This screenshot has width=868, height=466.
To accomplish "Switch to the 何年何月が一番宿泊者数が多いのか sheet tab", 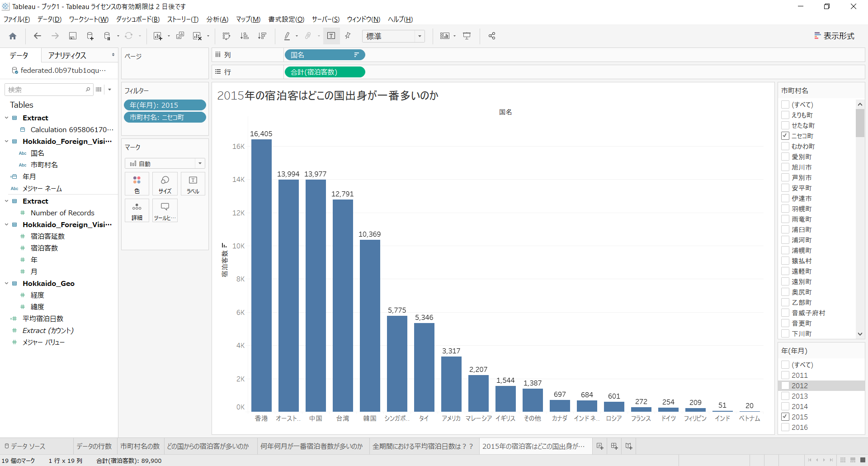I will point(311,446).
